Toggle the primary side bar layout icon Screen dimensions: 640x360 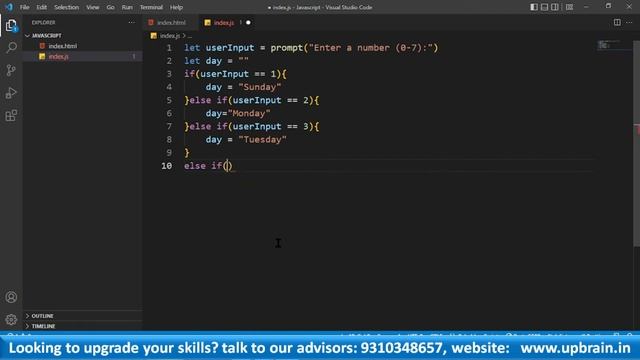click(533, 7)
